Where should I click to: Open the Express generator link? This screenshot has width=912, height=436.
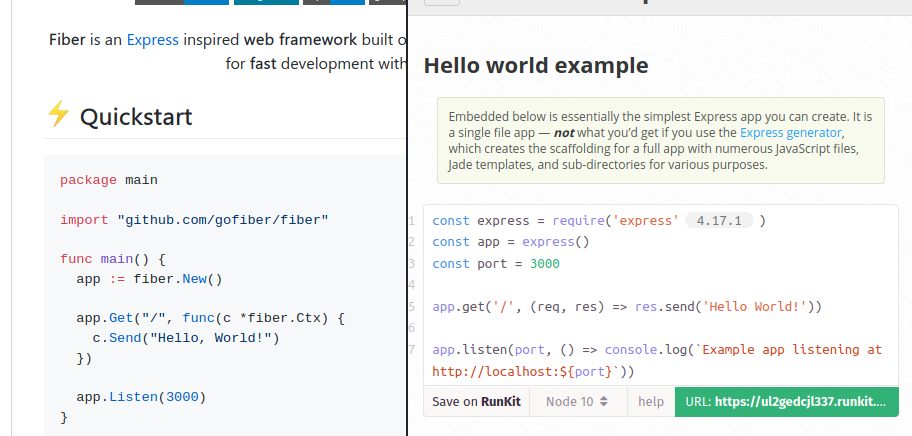[790, 133]
